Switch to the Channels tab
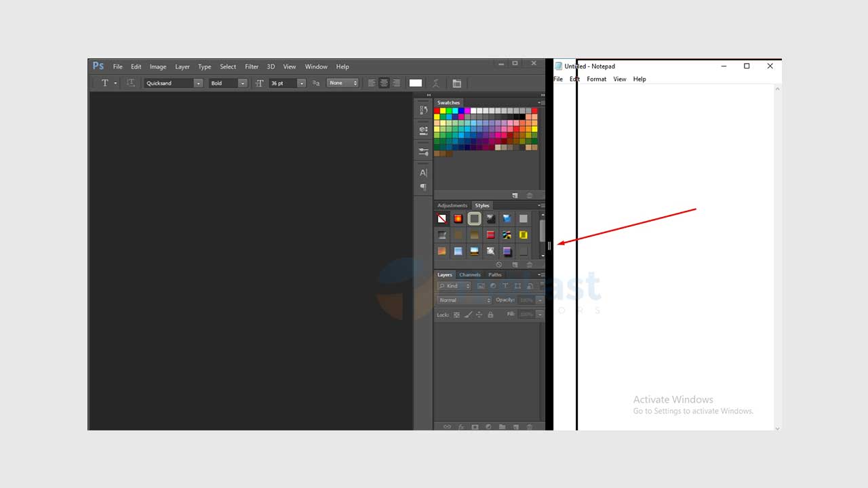 (x=469, y=274)
